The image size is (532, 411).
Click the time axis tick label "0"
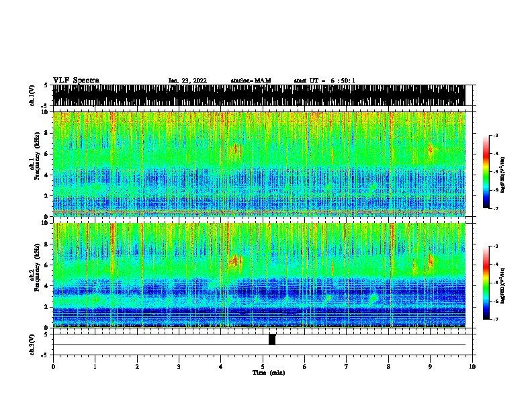coord(53,367)
